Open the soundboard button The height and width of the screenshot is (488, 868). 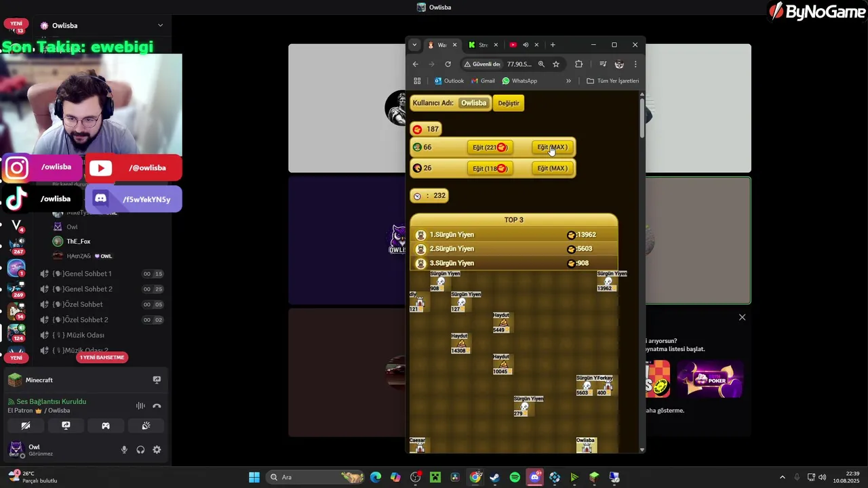click(x=146, y=426)
